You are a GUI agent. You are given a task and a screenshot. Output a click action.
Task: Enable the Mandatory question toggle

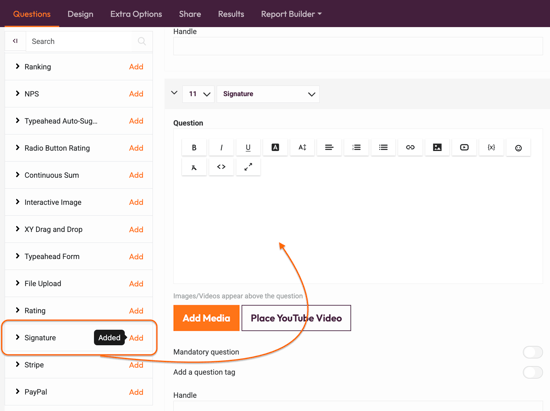tap(532, 352)
